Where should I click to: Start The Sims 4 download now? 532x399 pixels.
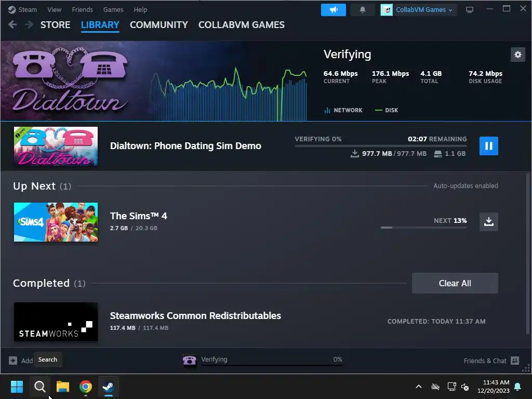click(488, 221)
